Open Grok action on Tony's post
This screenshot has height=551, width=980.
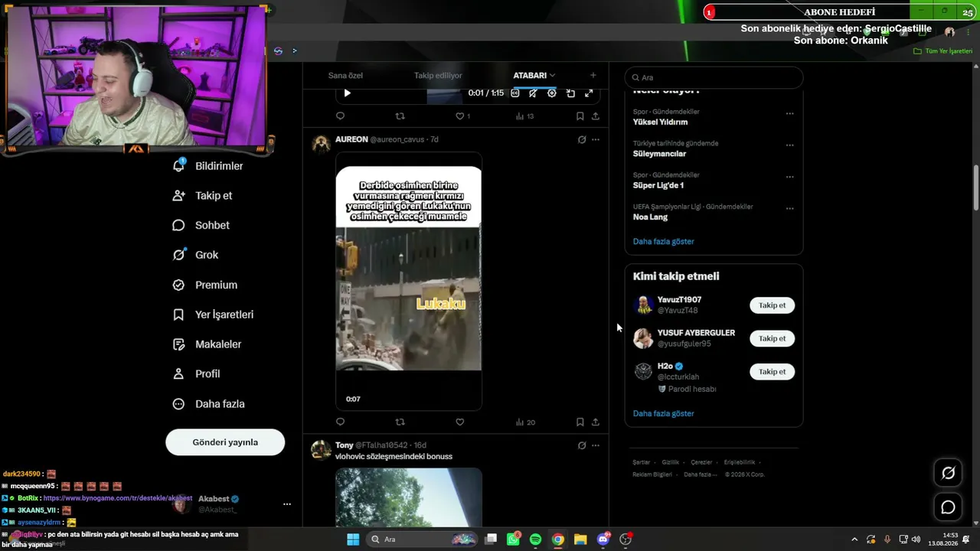point(582,445)
